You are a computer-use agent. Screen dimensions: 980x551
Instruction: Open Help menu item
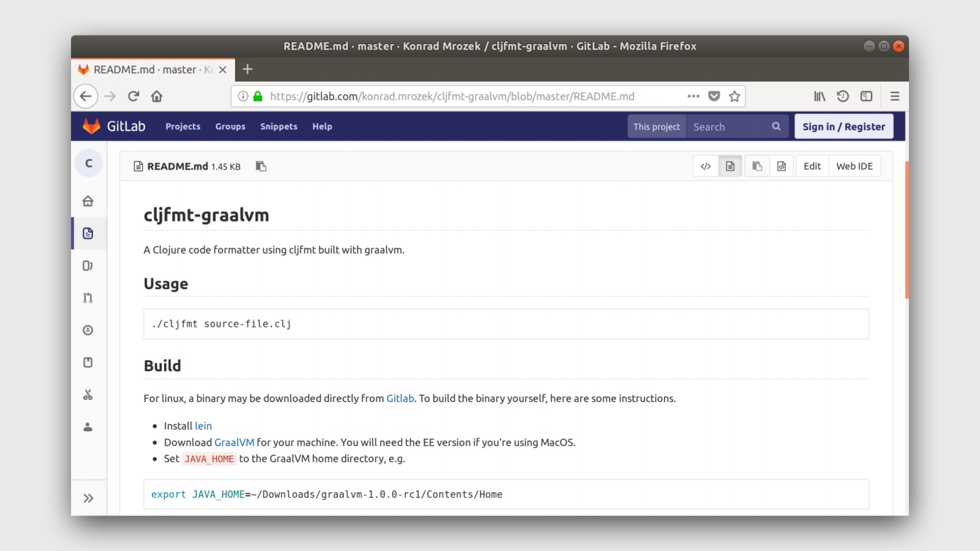322,126
